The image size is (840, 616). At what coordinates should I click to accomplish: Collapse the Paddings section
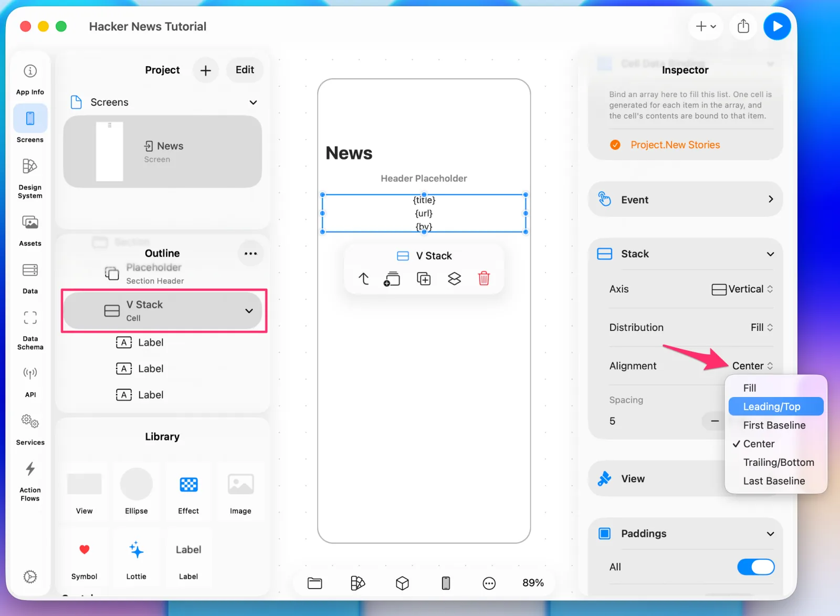coord(770,534)
